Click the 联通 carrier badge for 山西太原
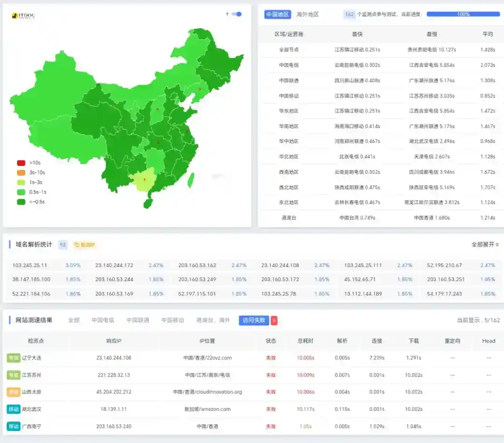Image resolution: width=504 pixels, height=443 pixels. point(14,392)
